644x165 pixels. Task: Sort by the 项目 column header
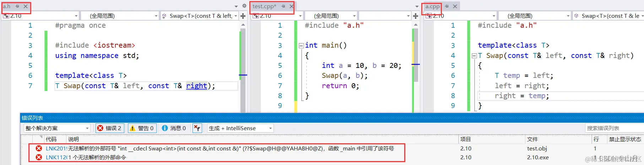click(465, 139)
